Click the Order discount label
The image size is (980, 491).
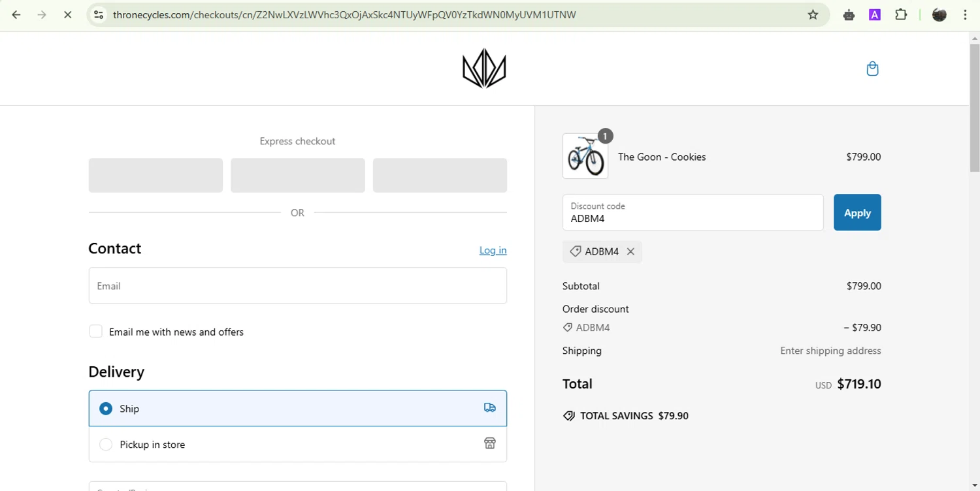coord(596,309)
